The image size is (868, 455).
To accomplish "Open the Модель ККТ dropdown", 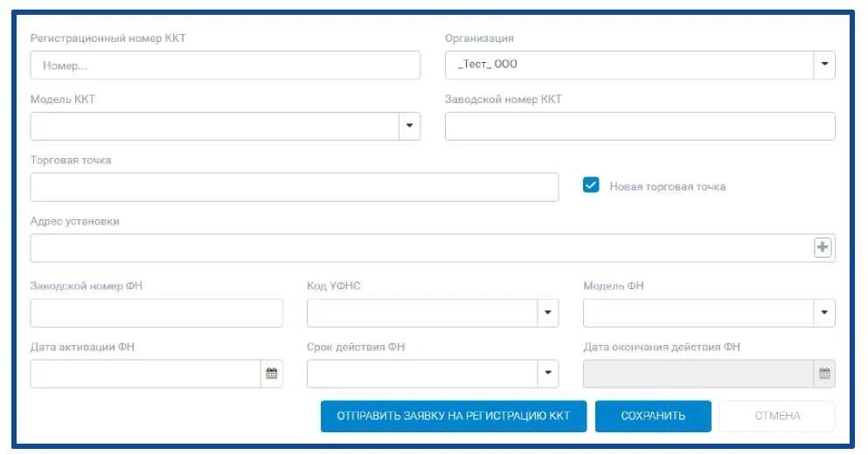I will (409, 126).
